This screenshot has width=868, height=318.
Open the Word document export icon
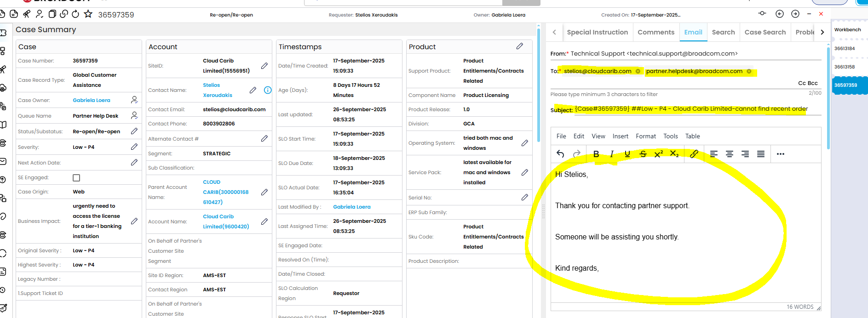(14, 14)
